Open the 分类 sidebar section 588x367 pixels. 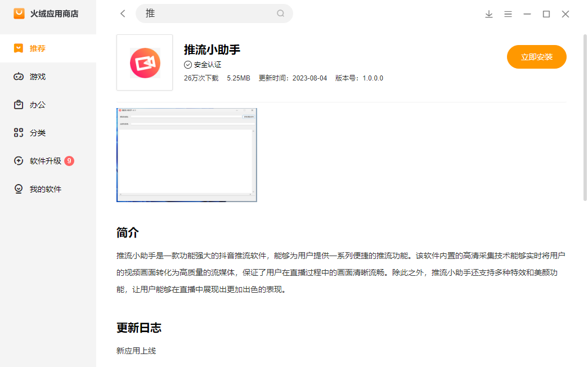[x=48, y=133]
